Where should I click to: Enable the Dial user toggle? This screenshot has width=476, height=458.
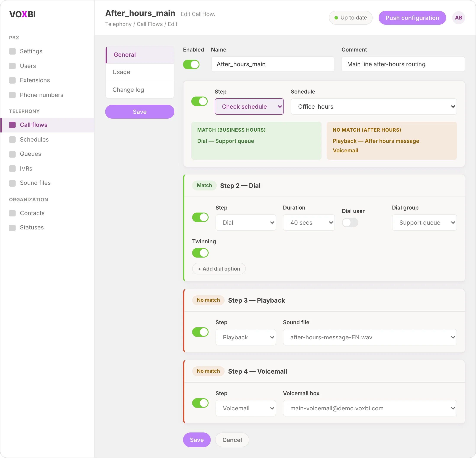click(x=350, y=222)
